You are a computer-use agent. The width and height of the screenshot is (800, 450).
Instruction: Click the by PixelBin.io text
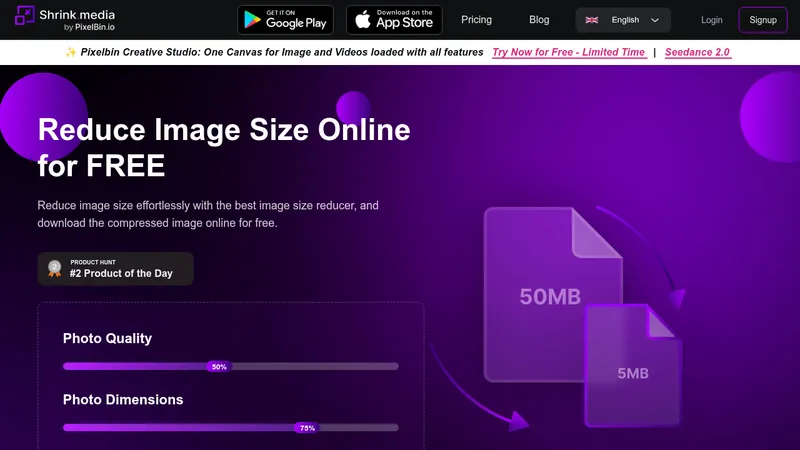[89, 27]
